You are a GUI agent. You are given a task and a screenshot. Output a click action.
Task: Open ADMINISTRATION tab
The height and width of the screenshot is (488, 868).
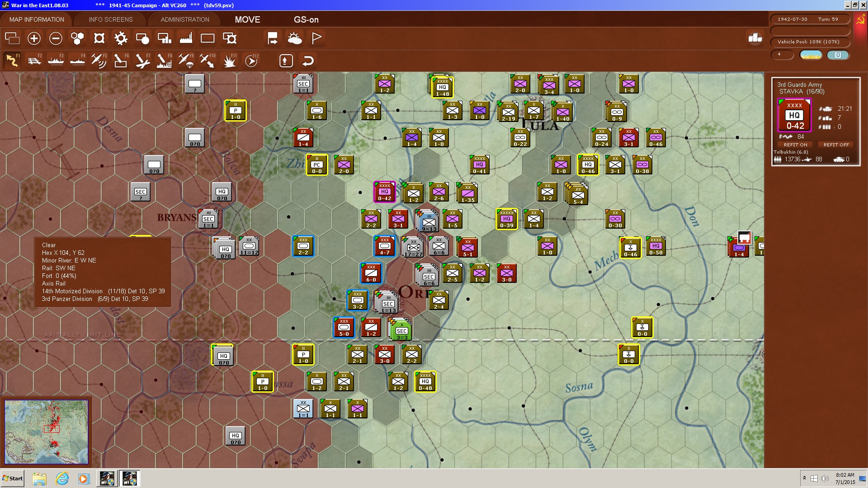tap(185, 19)
